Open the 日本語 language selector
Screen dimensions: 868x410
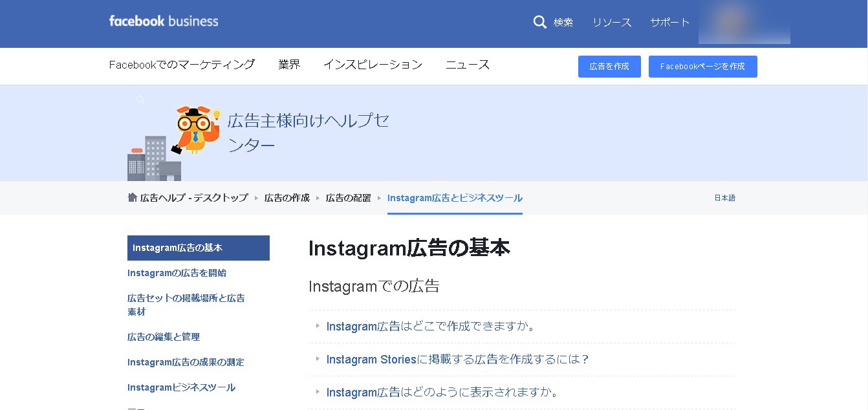[724, 198]
